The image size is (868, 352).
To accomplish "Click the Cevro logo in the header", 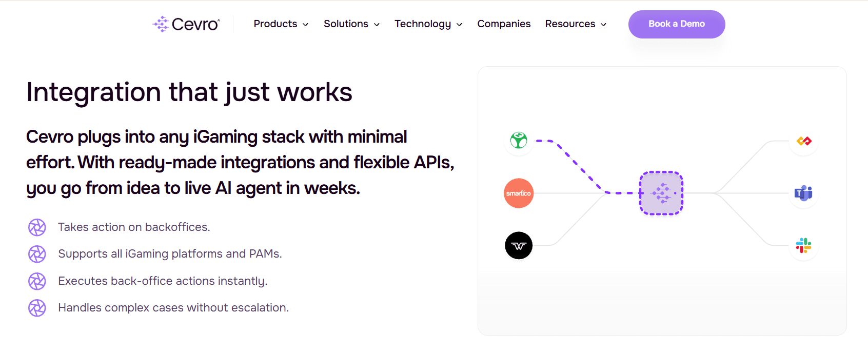I will click(x=186, y=24).
